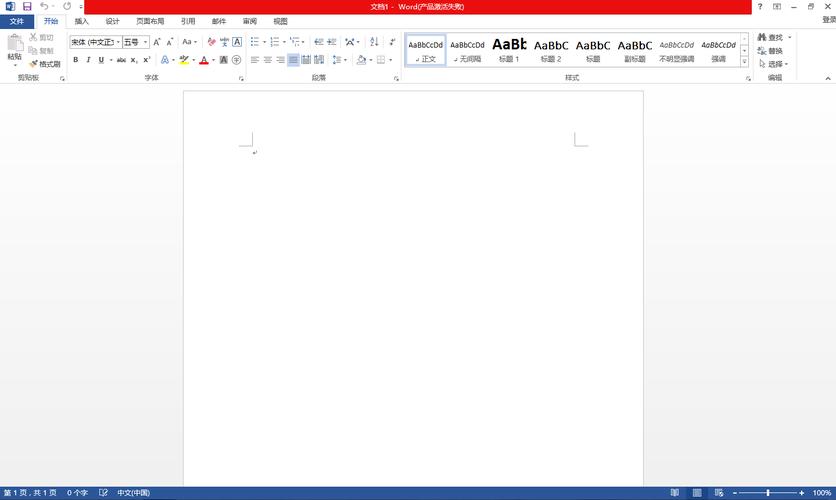Click the Cut (剪切) scissors button
This screenshot has width=836, height=500.
41,37
